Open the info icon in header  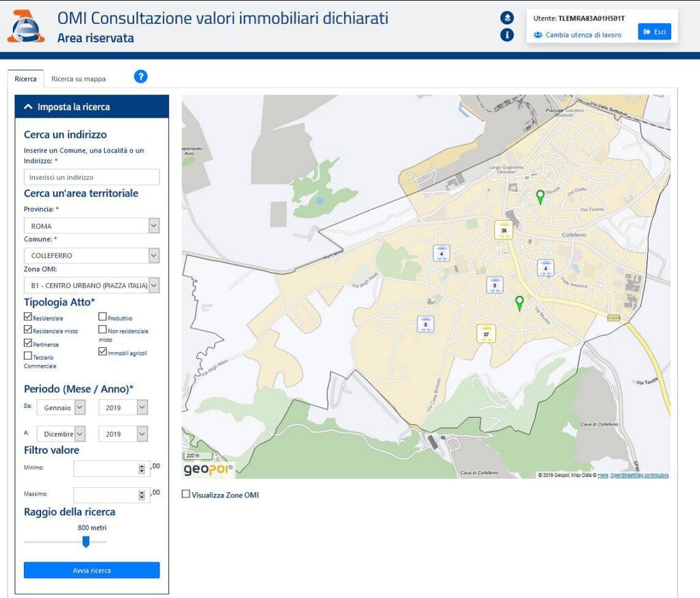507,35
